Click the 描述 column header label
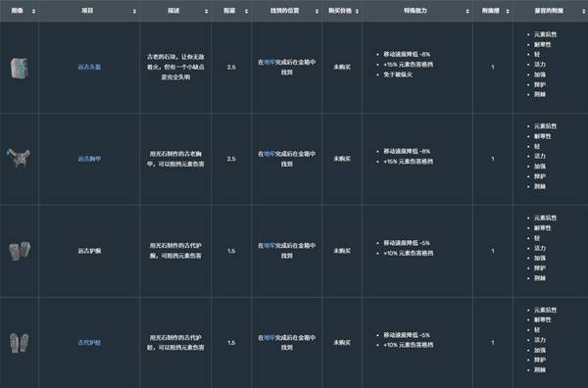This screenshot has width=588, height=388. coord(173,11)
